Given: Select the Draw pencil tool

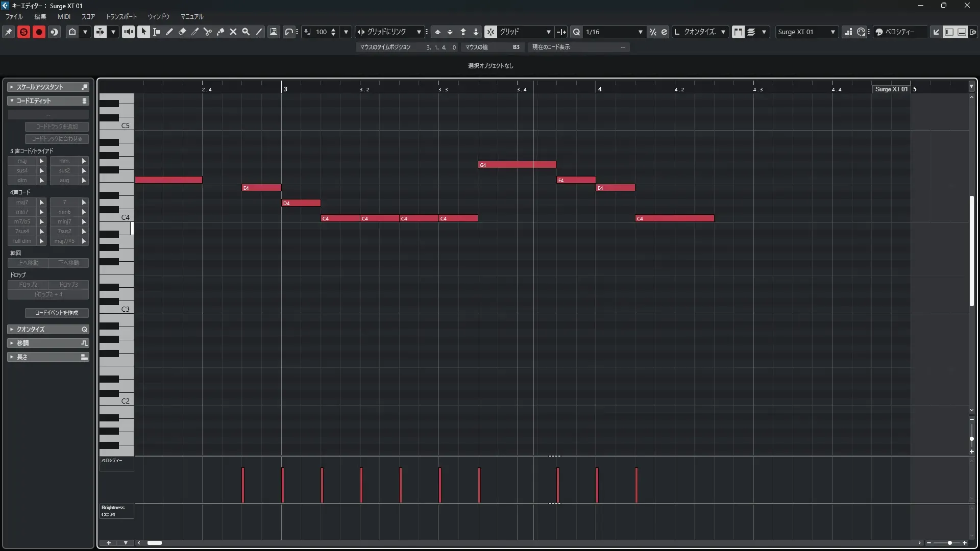Looking at the screenshot, I should click(169, 32).
